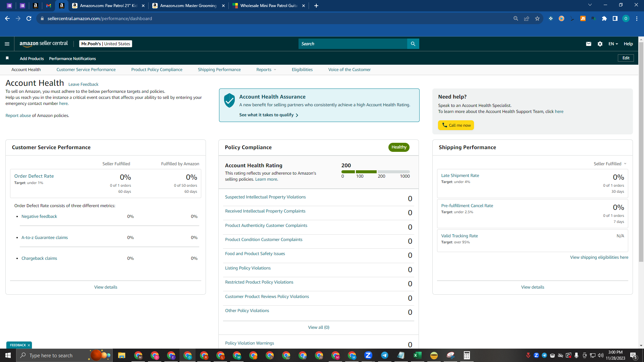
Task: Open the taskbar clock and date
Action: click(x=615, y=355)
